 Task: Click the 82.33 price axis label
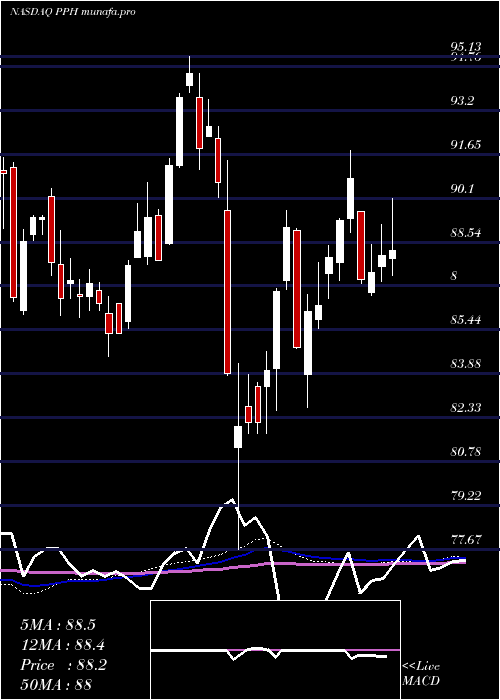466,408
